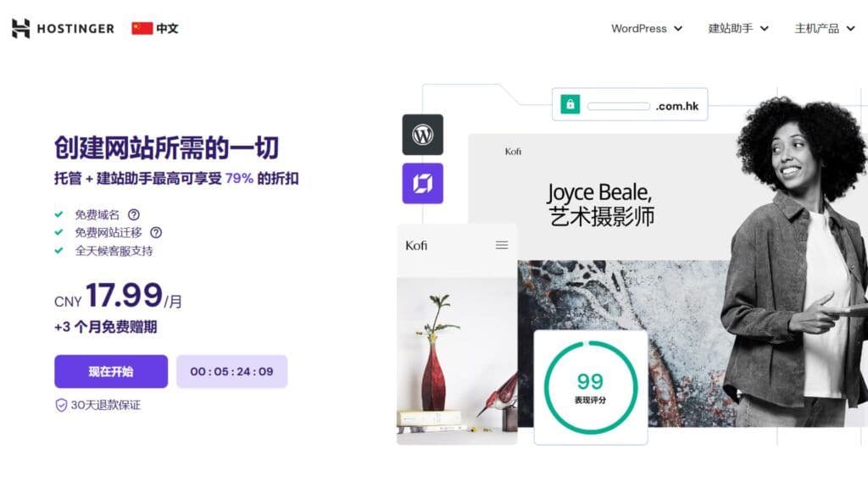Click the question mark beside 免费网站迁移
Viewport: 868px width, 488px height.
[155, 232]
